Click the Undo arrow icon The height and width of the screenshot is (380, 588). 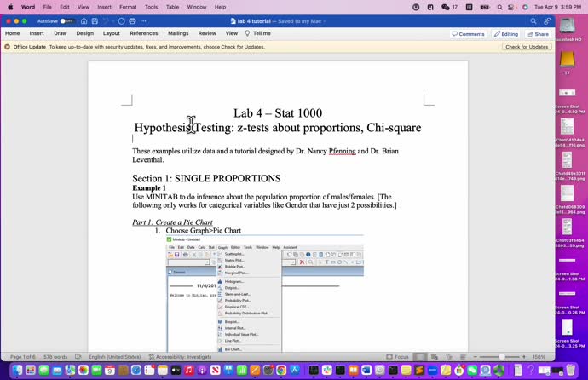[x=107, y=21]
